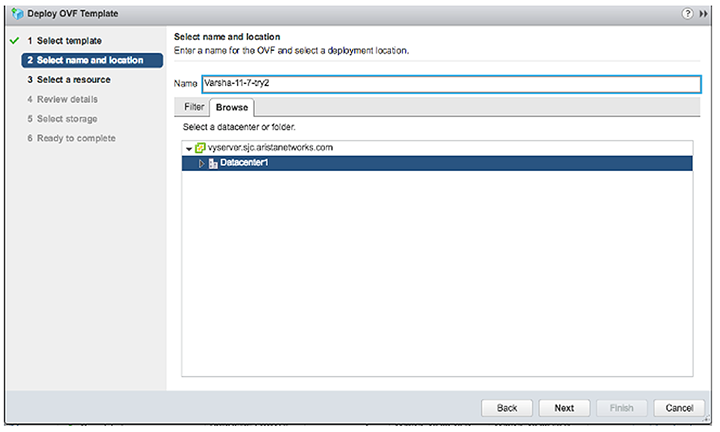Click the Cancel button
720x432 pixels.
[679, 408]
